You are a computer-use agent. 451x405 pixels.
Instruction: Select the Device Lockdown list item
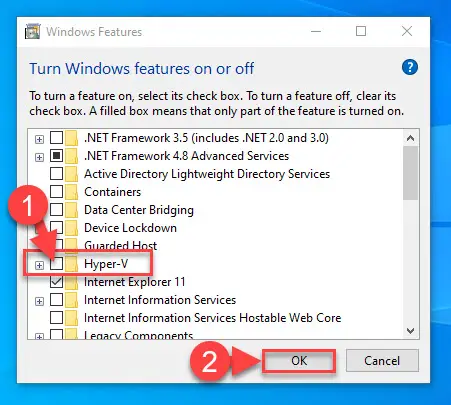pyautogui.click(x=130, y=228)
